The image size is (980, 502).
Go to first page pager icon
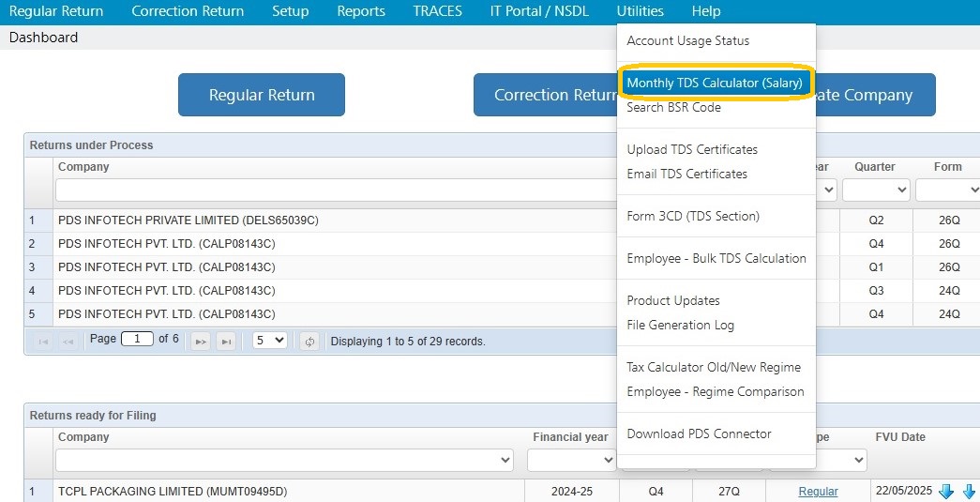(x=43, y=342)
